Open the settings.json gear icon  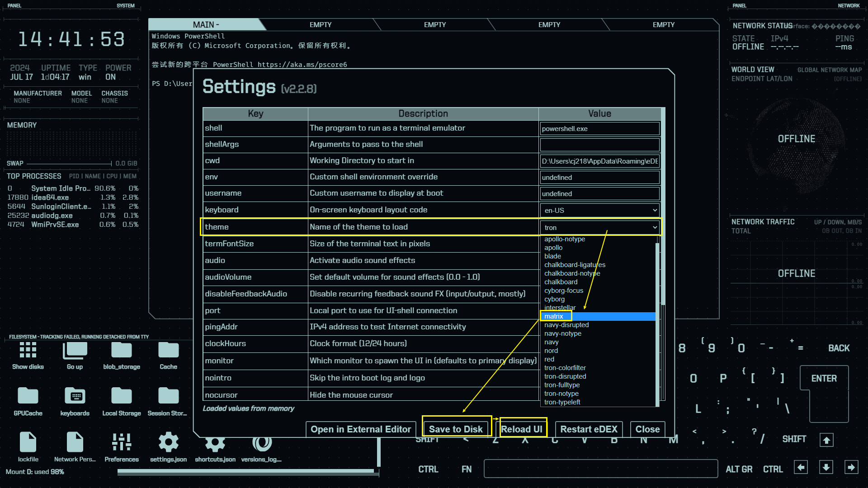(168, 442)
